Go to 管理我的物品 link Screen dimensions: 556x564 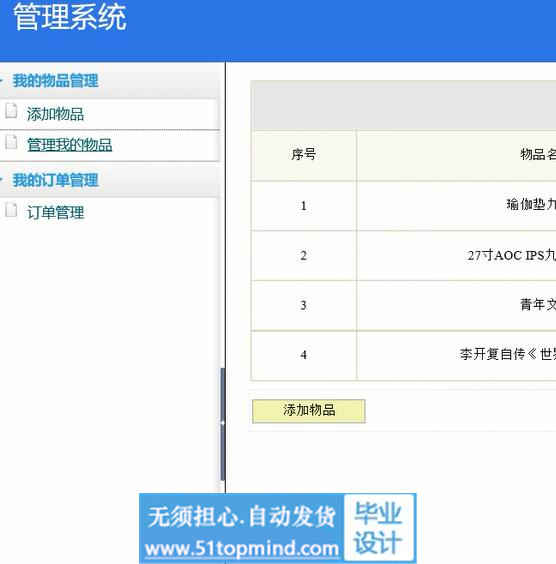click(69, 145)
